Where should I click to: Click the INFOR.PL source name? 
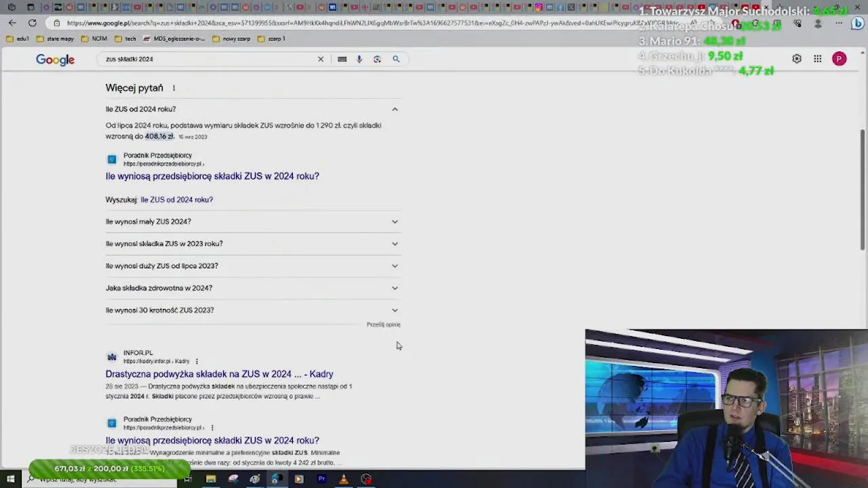pyautogui.click(x=138, y=353)
